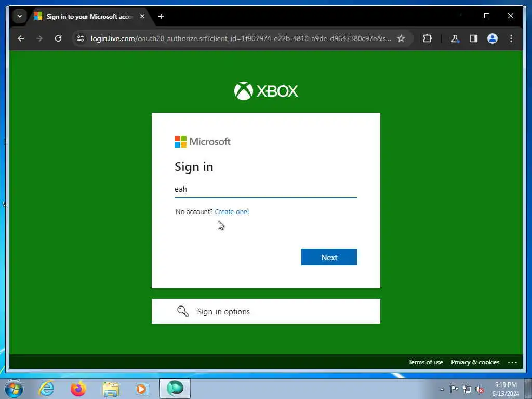Go back to the previous page

pyautogui.click(x=21, y=38)
